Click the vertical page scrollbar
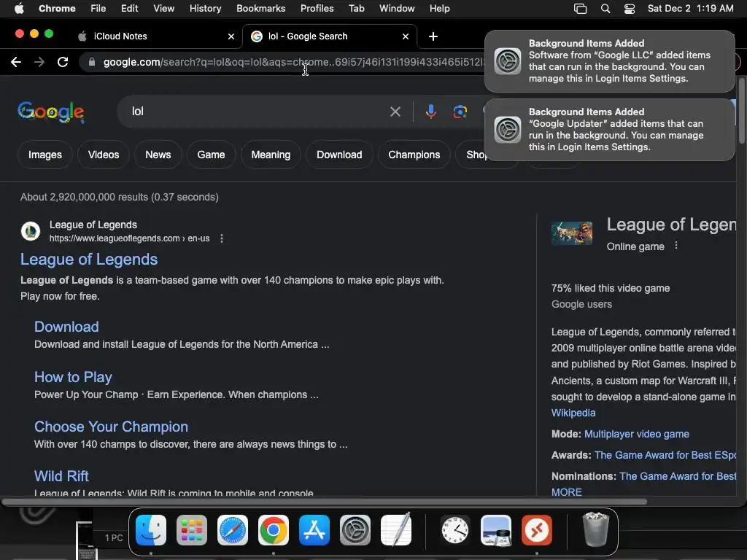 click(741, 109)
